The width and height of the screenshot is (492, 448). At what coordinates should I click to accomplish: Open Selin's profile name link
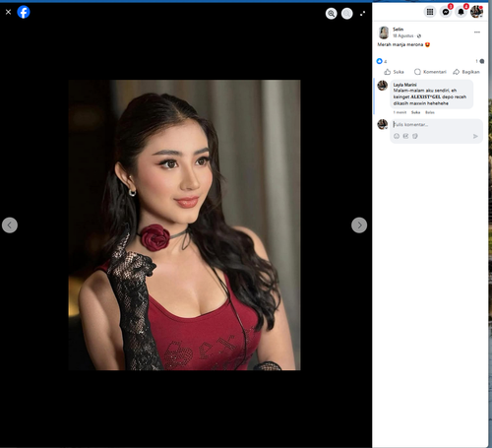pyautogui.click(x=399, y=30)
